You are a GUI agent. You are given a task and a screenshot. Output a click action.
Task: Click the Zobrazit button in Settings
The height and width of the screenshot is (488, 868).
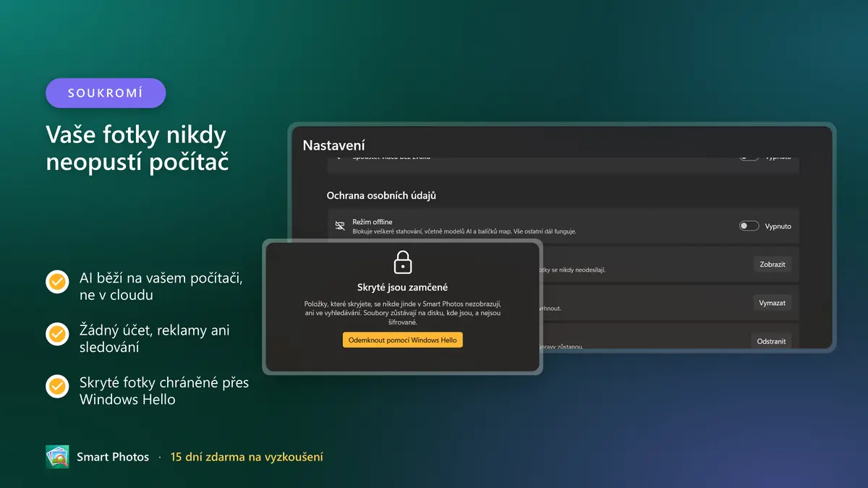[x=773, y=265]
